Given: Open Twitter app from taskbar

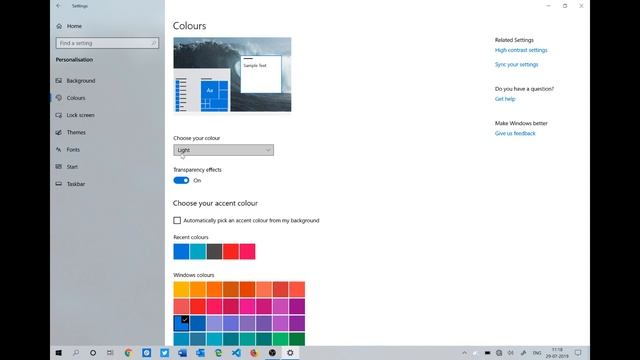Looking at the screenshot, I should point(164,353).
